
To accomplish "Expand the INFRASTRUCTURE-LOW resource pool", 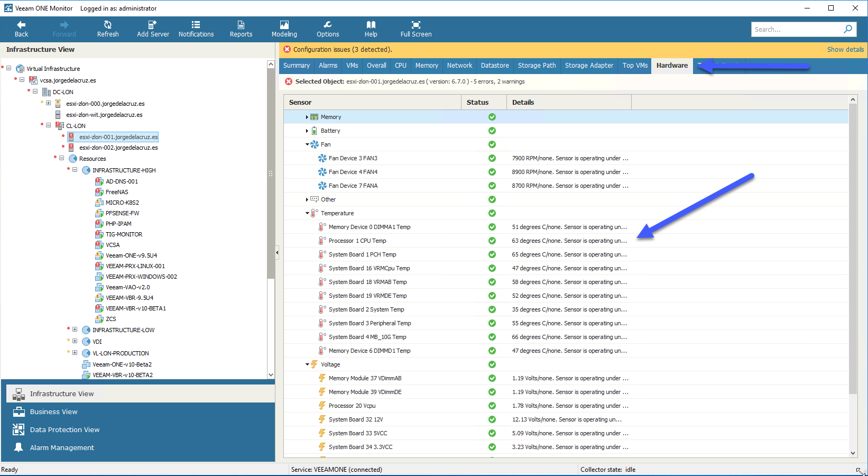I will 75,329.
